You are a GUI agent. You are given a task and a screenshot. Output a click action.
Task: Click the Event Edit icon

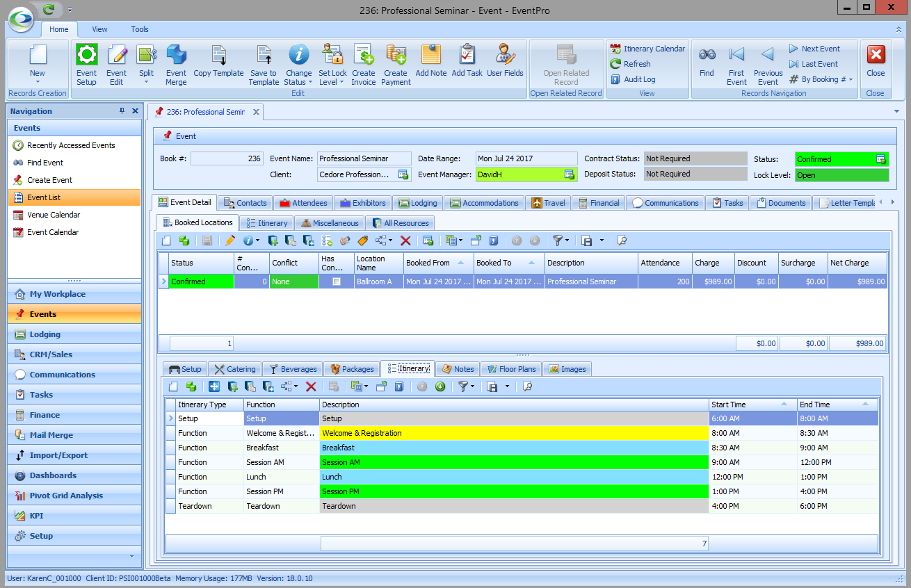(117, 65)
